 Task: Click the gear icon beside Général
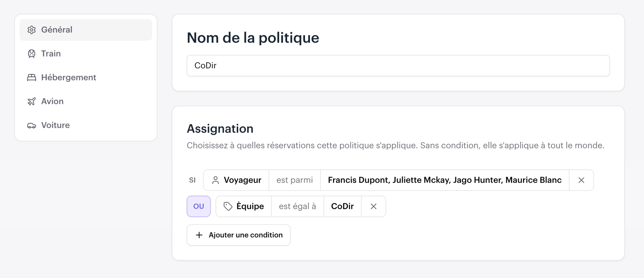click(x=31, y=30)
